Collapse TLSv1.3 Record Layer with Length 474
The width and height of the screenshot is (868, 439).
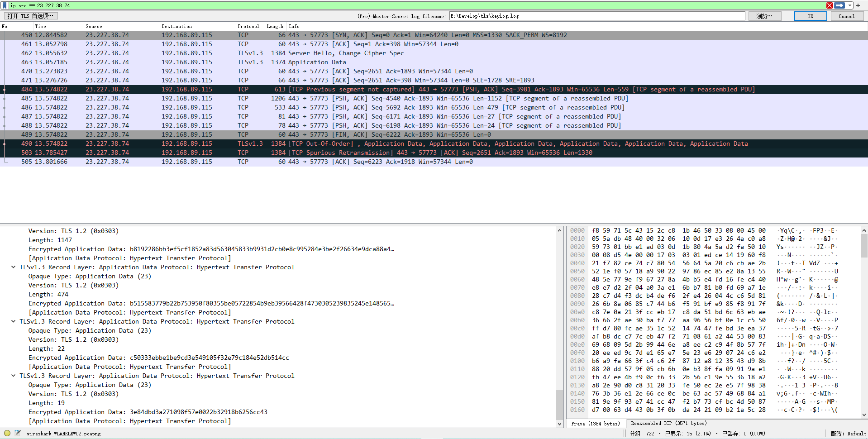pyautogui.click(x=14, y=267)
